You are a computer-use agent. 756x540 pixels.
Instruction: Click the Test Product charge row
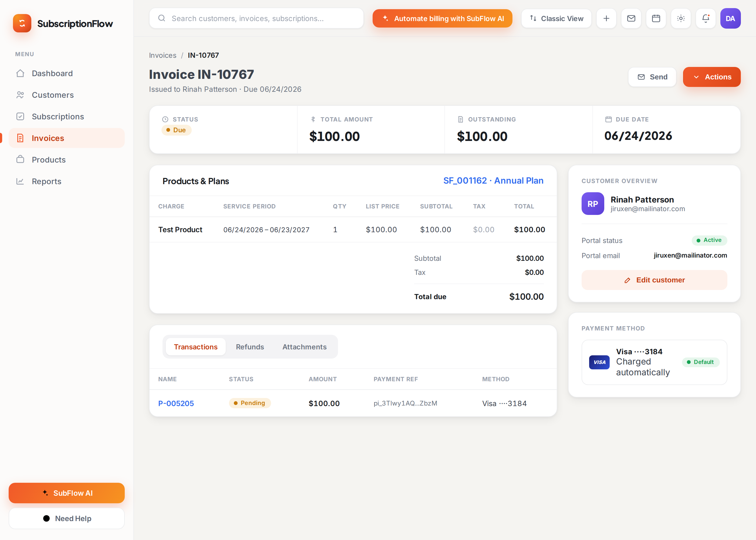click(x=353, y=230)
